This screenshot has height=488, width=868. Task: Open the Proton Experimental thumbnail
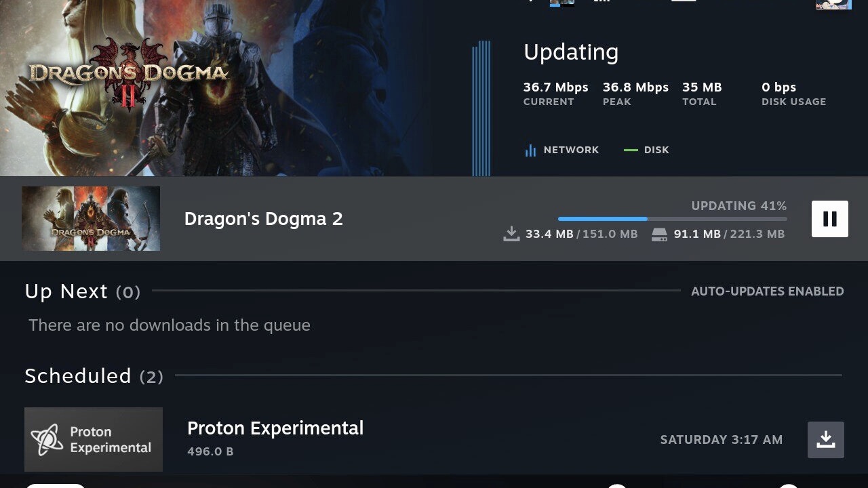(x=94, y=439)
